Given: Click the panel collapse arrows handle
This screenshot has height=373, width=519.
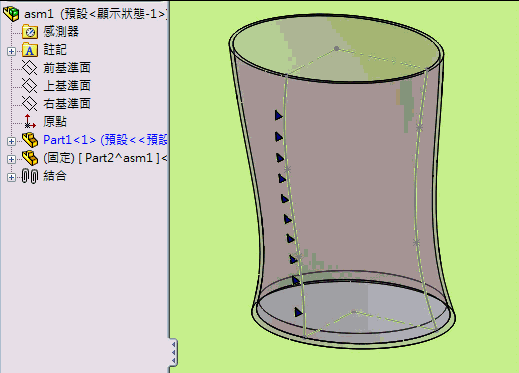Looking at the screenshot, I should click(x=173, y=352).
